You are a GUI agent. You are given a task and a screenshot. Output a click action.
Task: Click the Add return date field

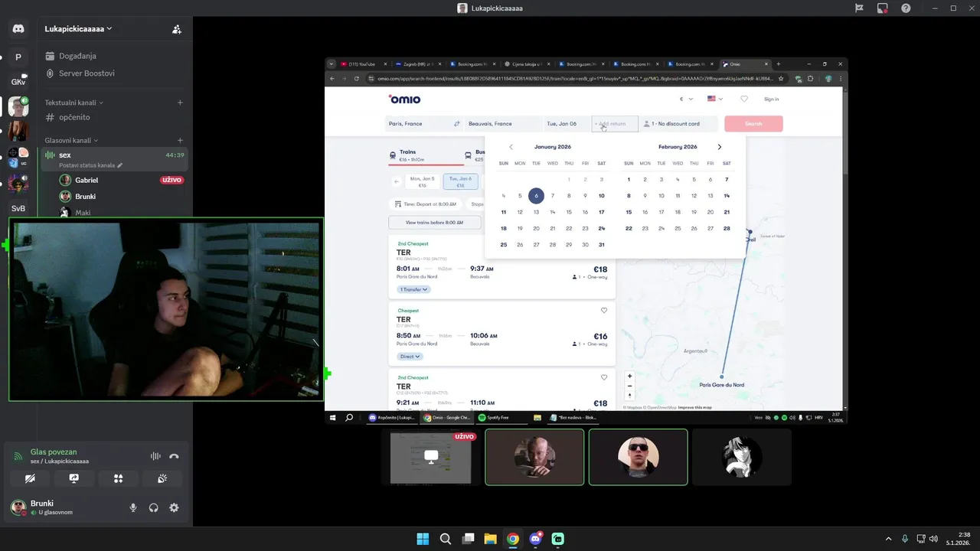615,123
